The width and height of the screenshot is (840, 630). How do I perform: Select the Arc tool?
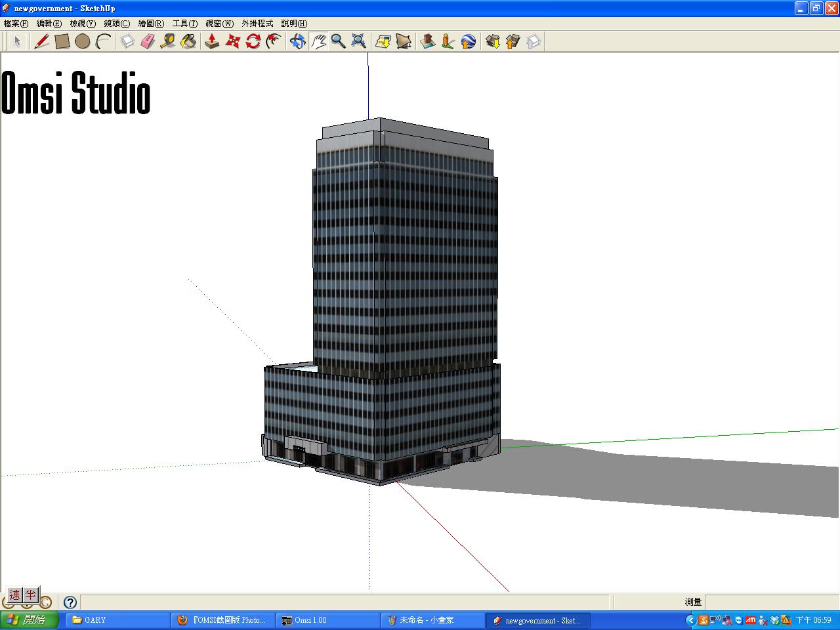(103, 41)
